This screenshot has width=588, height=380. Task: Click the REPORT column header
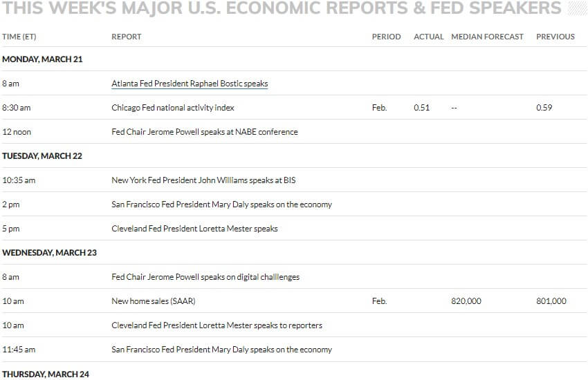127,37
